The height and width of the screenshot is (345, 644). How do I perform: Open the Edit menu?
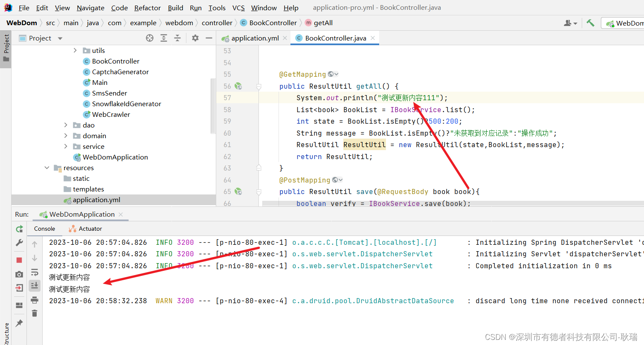tap(42, 8)
